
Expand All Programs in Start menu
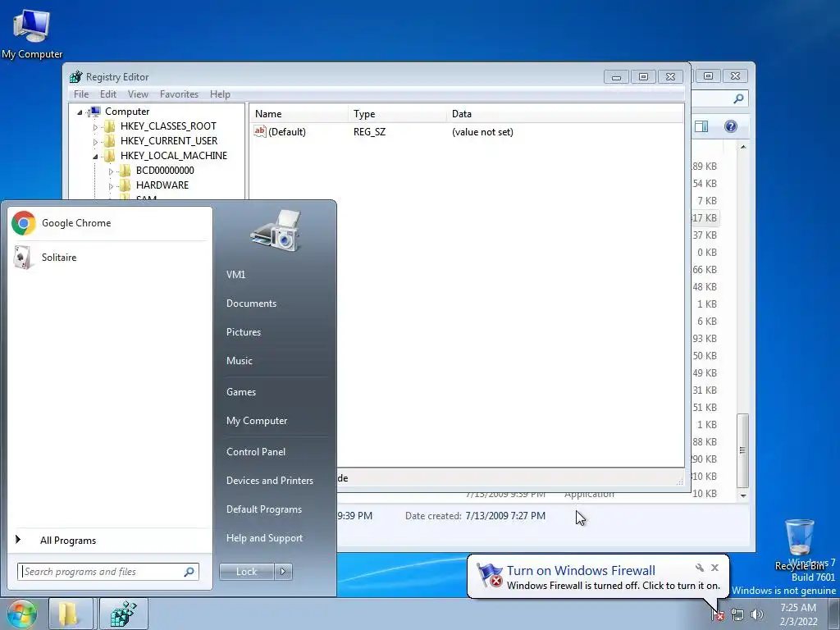click(x=110, y=541)
